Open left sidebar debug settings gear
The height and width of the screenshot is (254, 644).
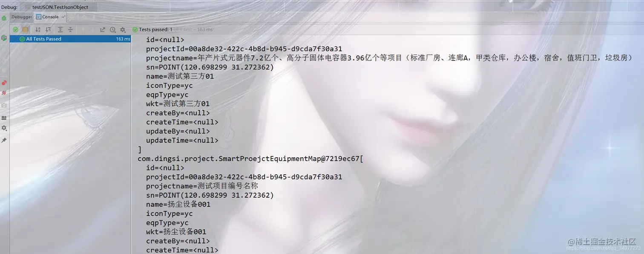tap(4, 128)
